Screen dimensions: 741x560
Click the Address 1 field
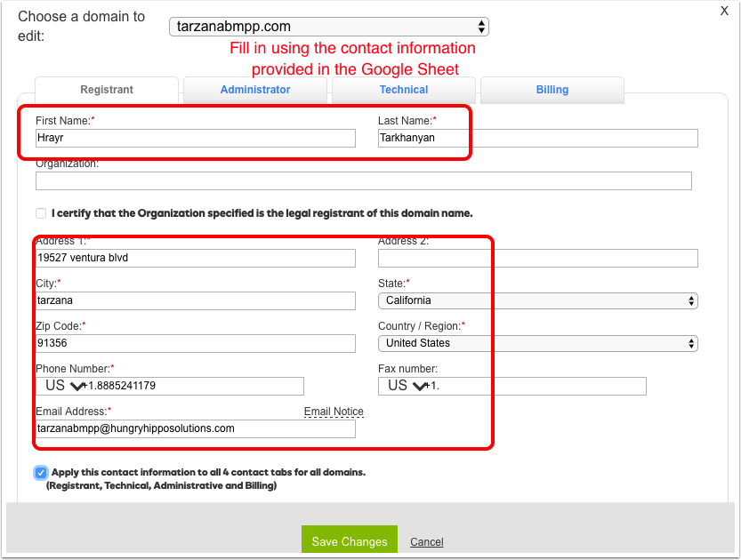click(x=196, y=258)
